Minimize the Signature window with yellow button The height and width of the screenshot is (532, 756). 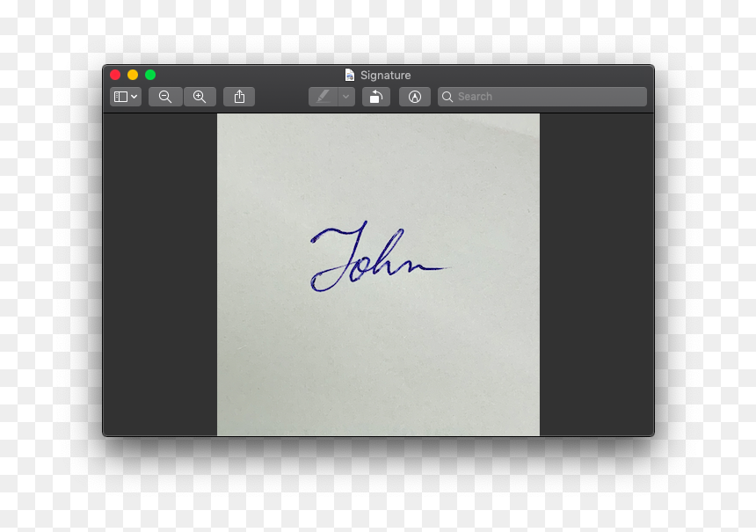[x=133, y=75]
